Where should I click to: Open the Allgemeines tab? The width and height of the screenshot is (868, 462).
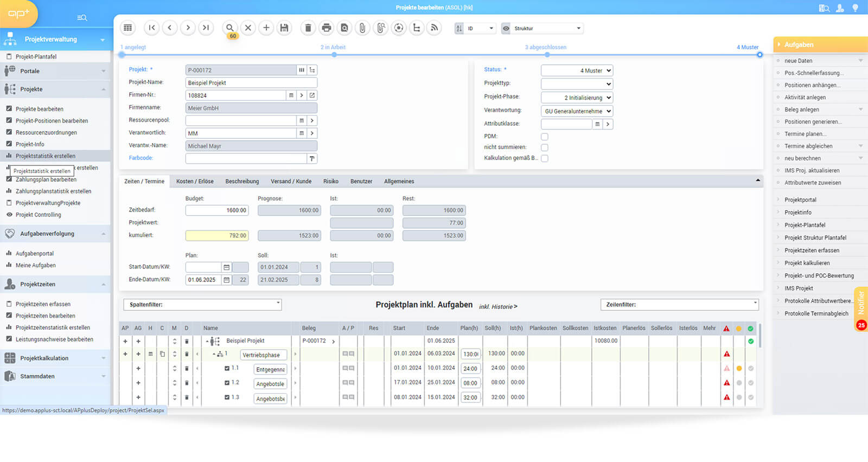pyautogui.click(x=399, y=182)
